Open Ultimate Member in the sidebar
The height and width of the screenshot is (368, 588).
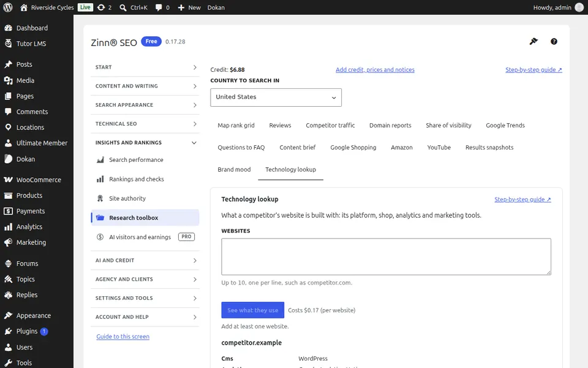click(37, 143)
